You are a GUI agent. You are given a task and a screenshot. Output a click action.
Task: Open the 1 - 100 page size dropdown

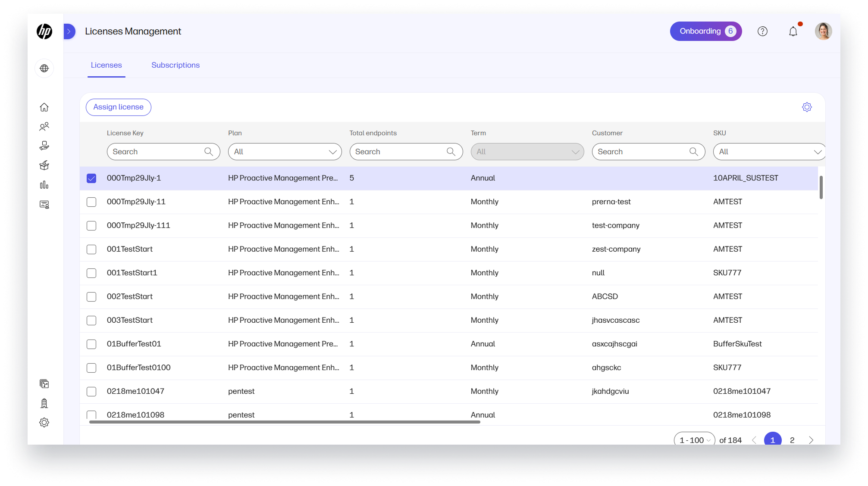point(694,440)
